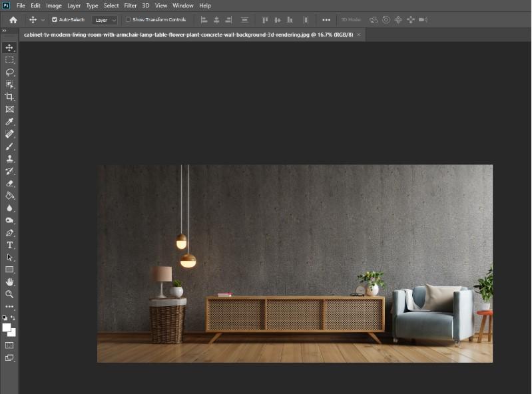Open the Window menu
This screenshot has width=532, height=394.
click(x=183, y=6)
